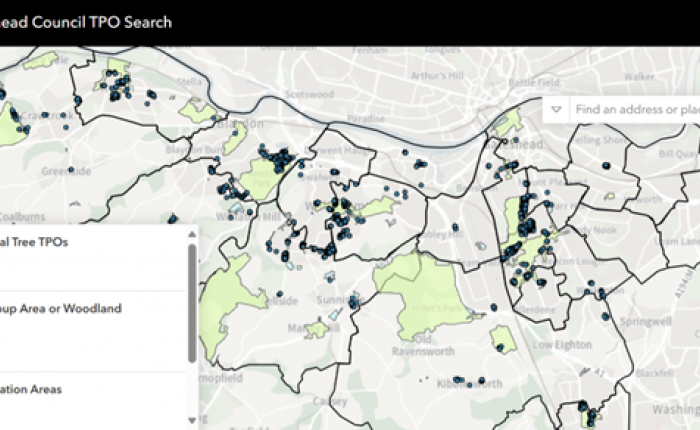
Task: Click the Scotswood label on the map
Action: (x=307, y=93)
